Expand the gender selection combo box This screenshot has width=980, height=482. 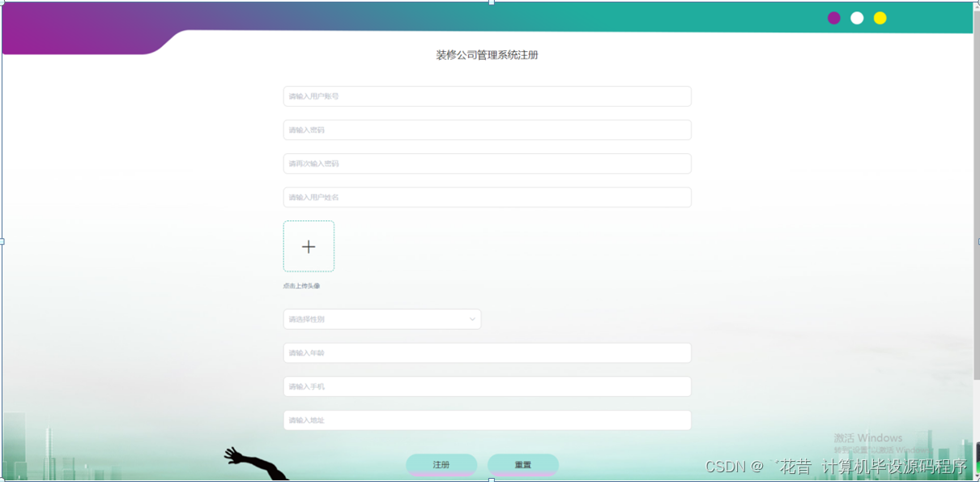click(381, 319)
